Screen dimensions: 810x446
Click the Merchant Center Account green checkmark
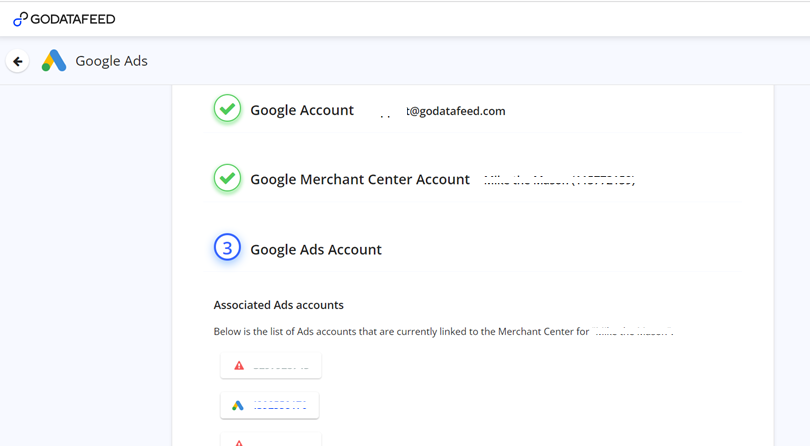click(227, 178)
